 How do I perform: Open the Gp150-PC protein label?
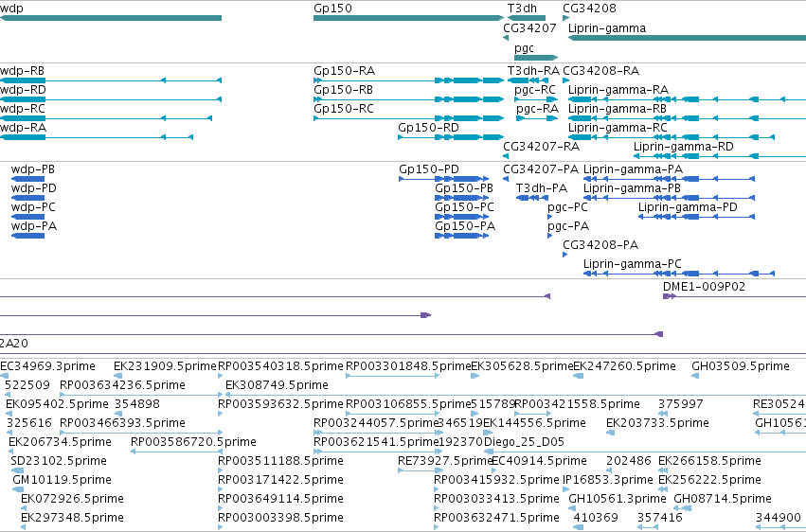point(464,207)
